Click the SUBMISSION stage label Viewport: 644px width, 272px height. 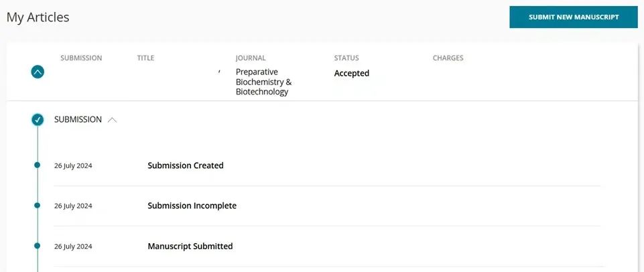coord(78,120)
